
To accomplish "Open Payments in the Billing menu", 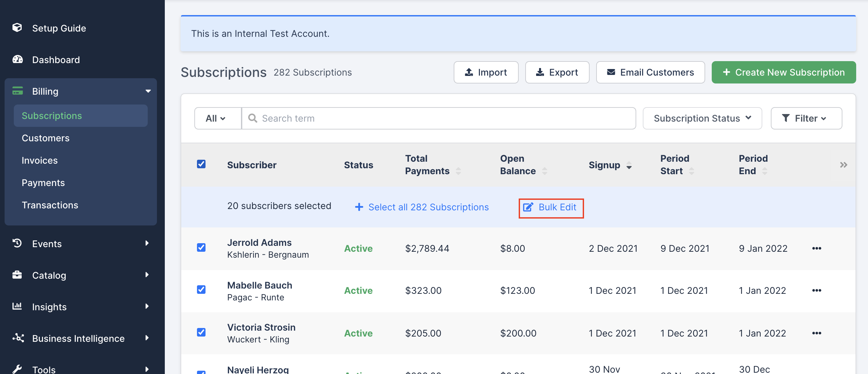I will click(x=43, y=183).
